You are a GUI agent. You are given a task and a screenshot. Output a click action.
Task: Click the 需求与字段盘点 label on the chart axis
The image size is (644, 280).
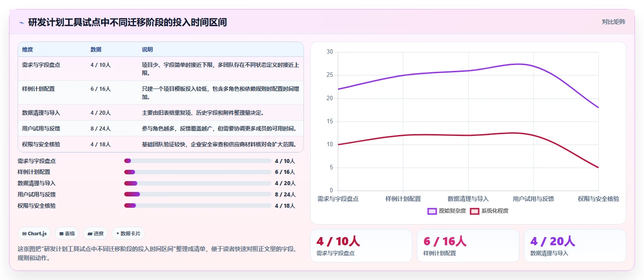click(x=338, y=199)
